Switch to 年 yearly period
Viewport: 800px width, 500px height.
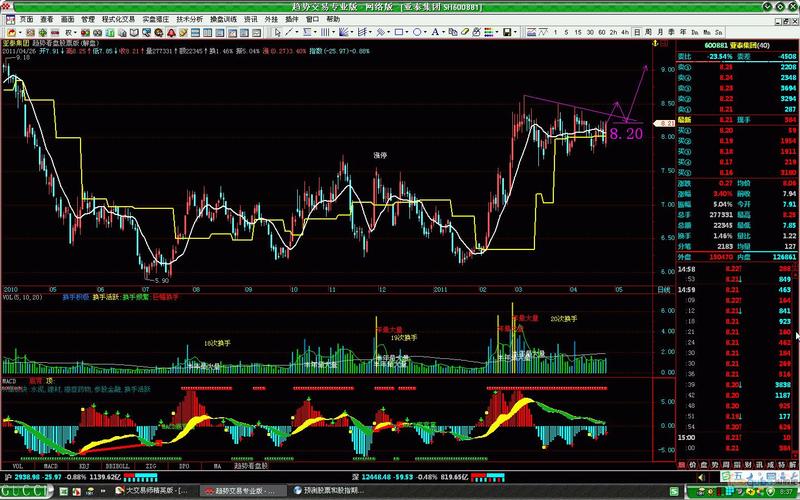(683, 32)
